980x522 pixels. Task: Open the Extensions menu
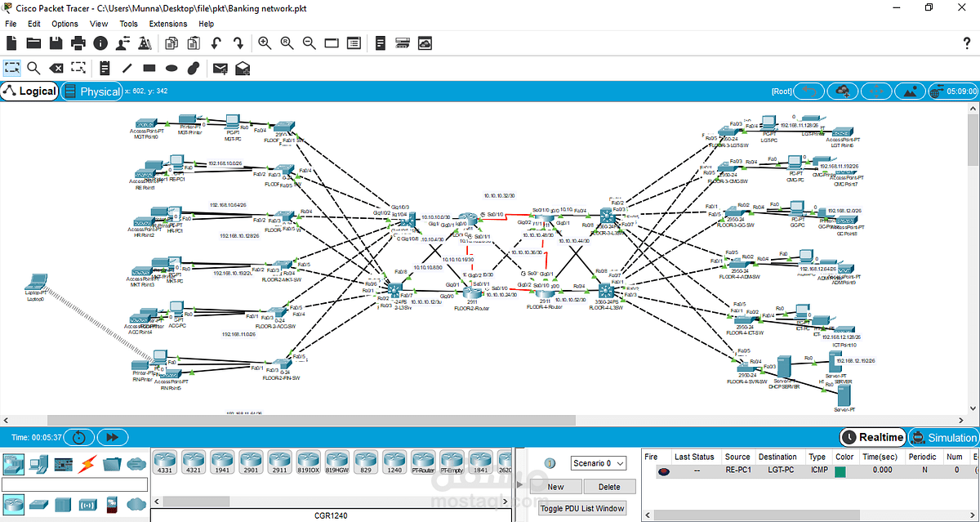[x=168, y=24]
